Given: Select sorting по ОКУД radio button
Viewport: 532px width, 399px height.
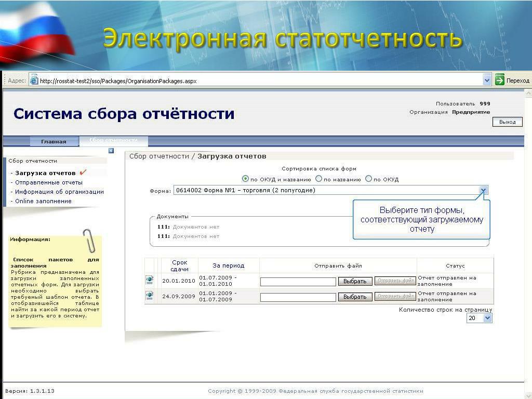Looking at the screenshot, I should coord(368,179).
